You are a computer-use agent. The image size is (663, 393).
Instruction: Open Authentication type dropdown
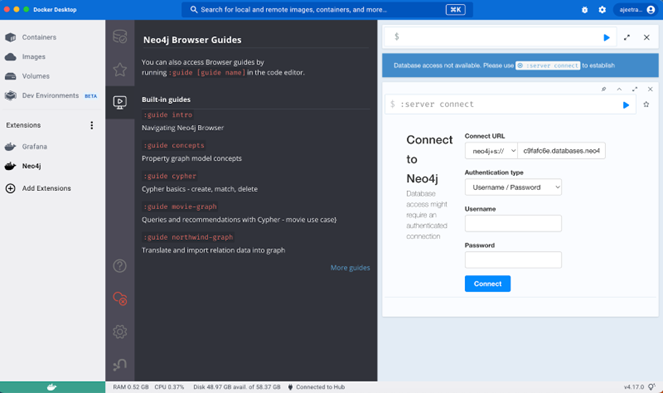click(x=513, y=187)
